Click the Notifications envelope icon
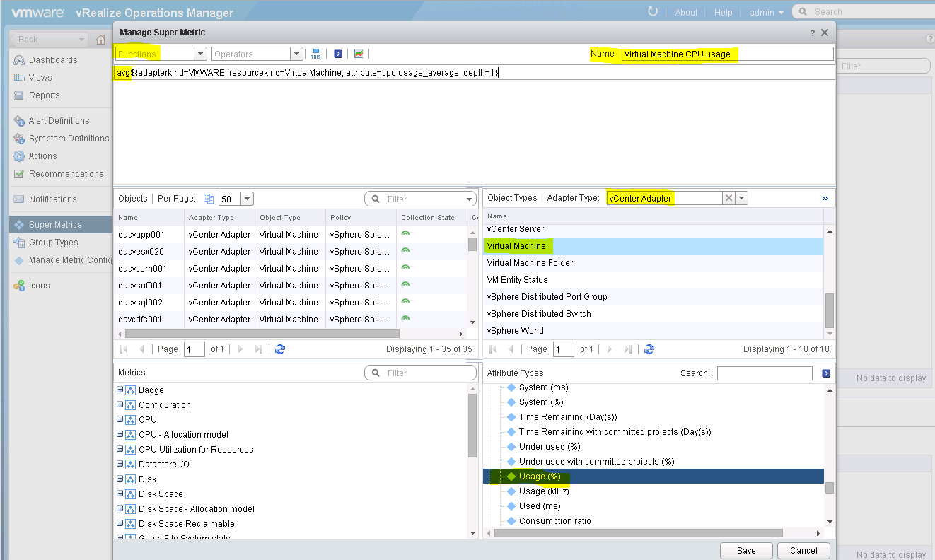The image size is (935, 560). pos(19,199)
